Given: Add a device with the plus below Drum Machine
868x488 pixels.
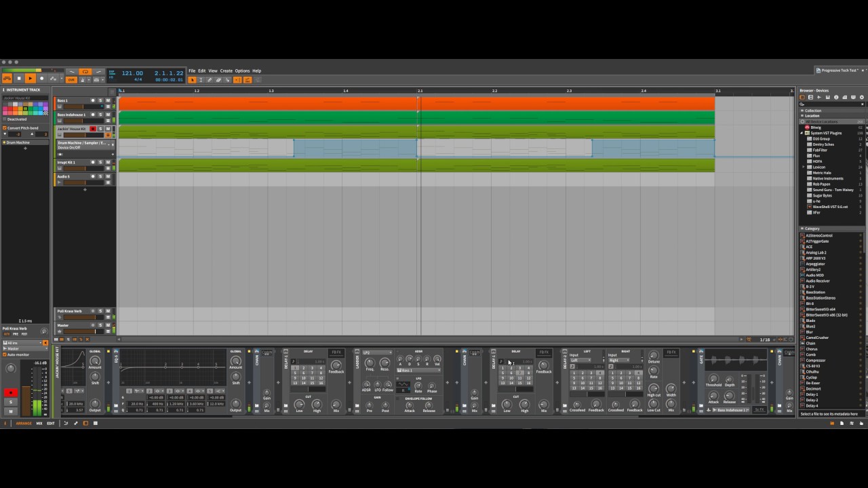Looking at the screenshot, I should coord(26,148).
